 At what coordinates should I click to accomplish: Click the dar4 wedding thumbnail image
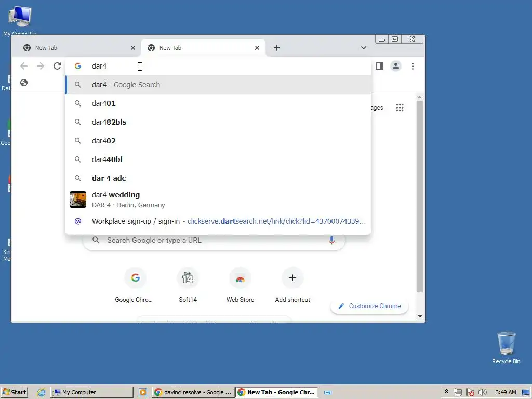point(78,199)
